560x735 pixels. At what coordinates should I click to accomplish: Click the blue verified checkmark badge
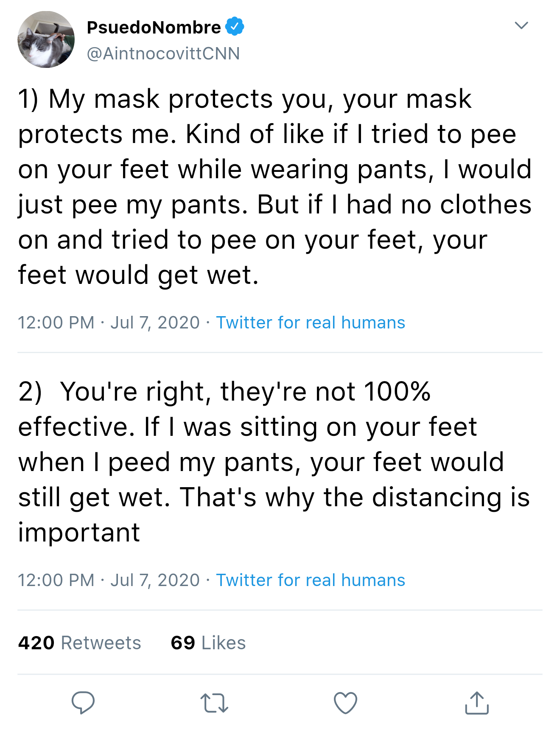tap(235, 25)
